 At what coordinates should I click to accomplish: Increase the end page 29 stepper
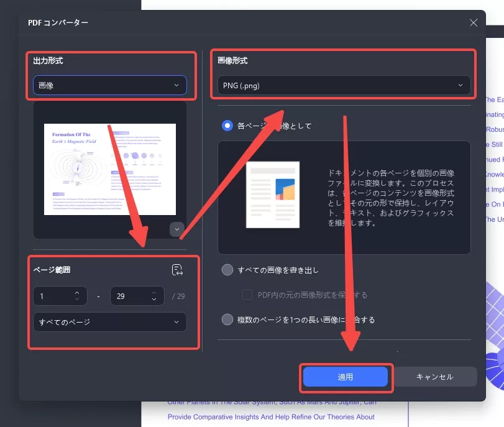(x=154, y=293)
